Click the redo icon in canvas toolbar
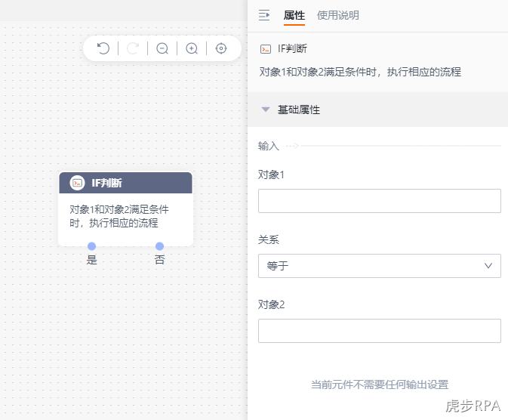 coord(133,48)
